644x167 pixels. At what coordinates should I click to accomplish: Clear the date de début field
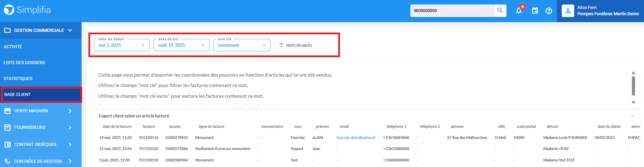143,45
